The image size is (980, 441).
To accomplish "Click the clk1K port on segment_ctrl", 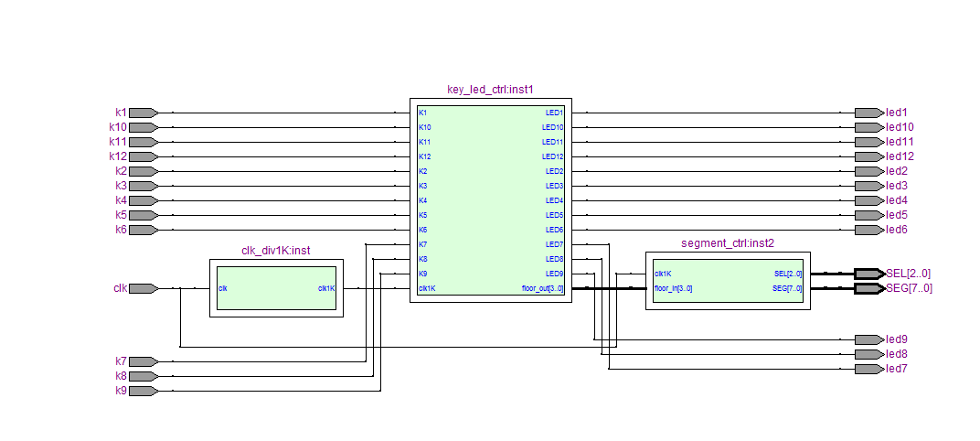I will coord(663,274).
